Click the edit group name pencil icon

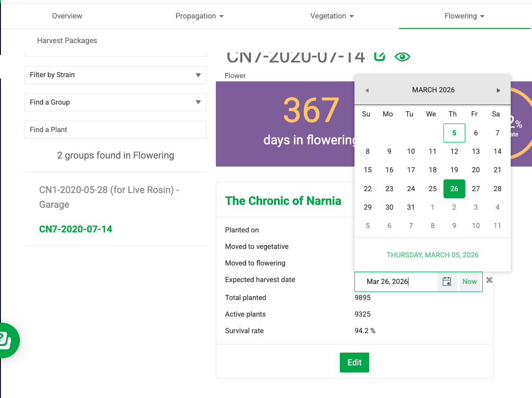(x=379, y=56)
